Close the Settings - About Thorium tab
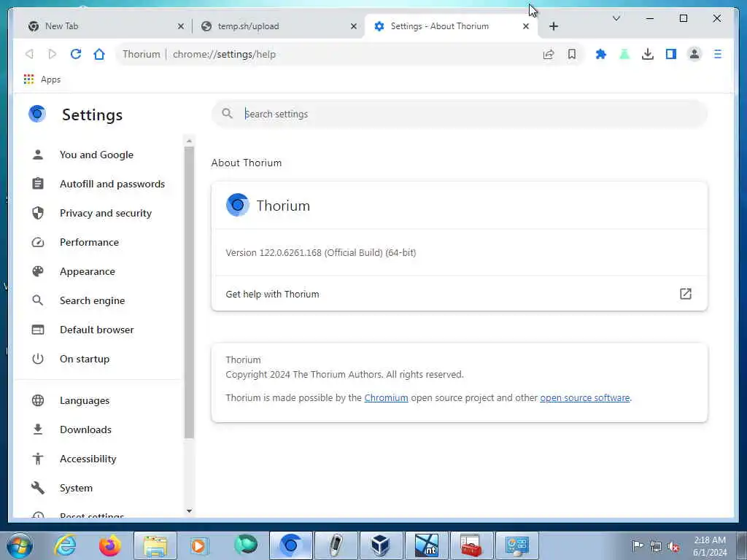The height and width of the screenshot is (560, 747). [526, 26]
